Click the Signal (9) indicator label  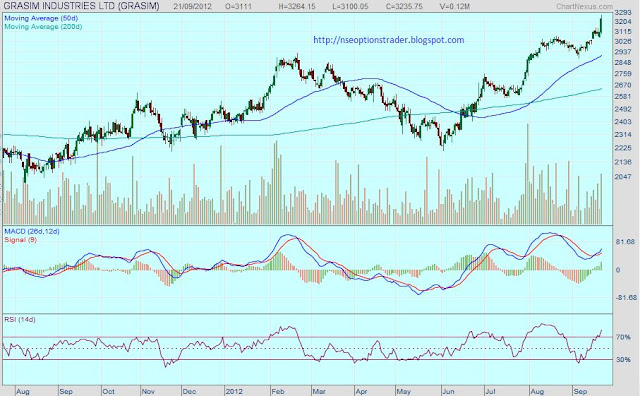[20, 240]
